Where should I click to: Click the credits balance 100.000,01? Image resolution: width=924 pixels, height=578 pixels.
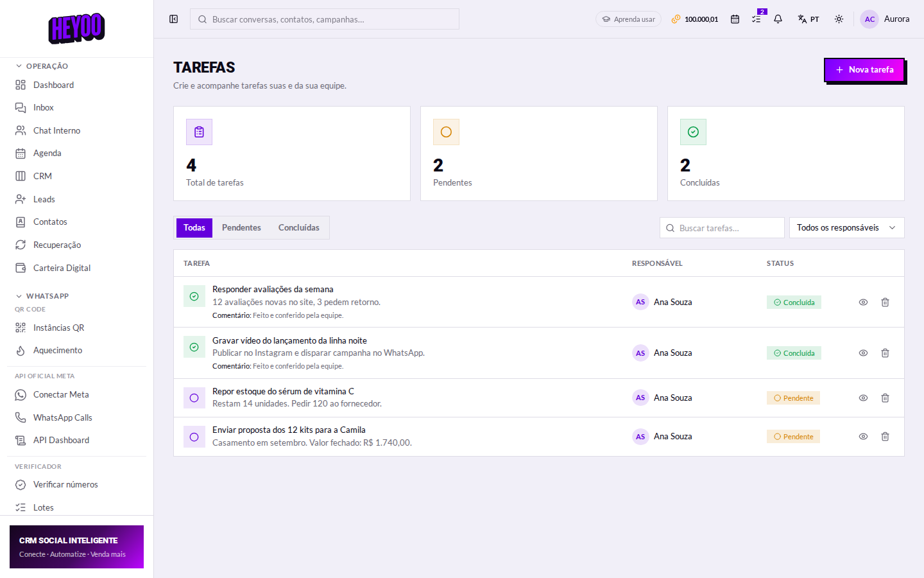click(x=695, y=19)
